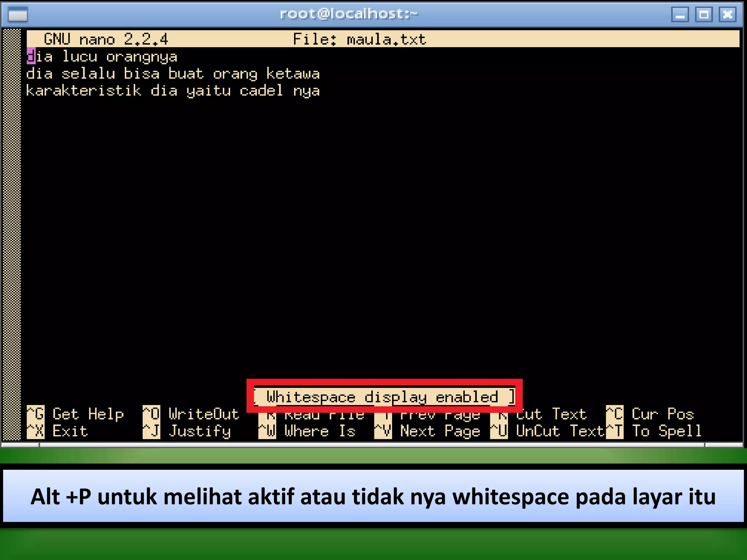Click the 'GNU nano 2.2.4' title text
747x560 pixels.
point(106,39)
